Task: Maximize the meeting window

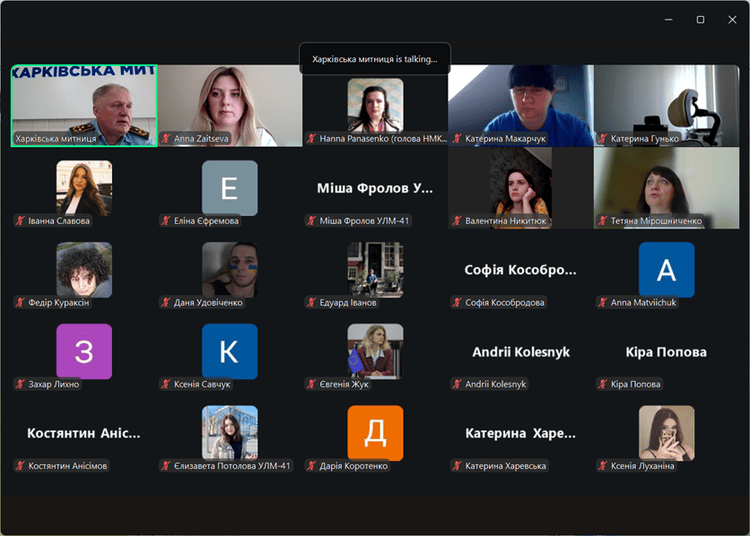Action: click(x=700, y=20)
